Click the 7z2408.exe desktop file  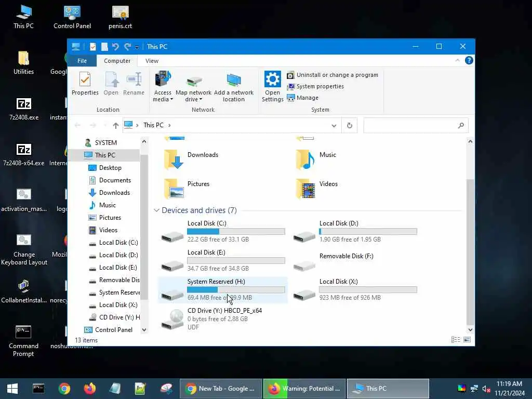(24, 109)
